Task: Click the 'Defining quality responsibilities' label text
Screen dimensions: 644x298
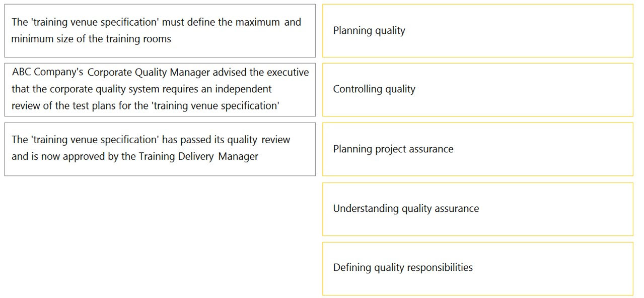Action: [x=403, y=268]
